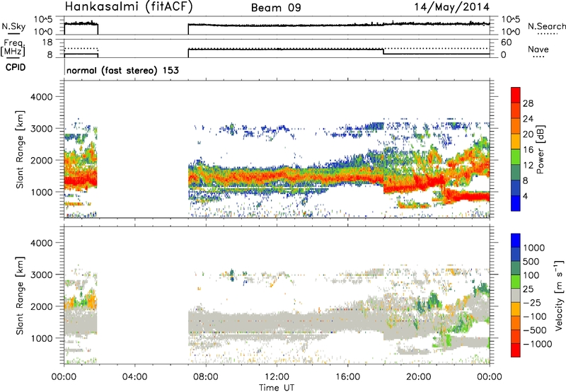566x392 pixels.
Task: Click the "Power [dB]" color bar title
Action: 541,149
